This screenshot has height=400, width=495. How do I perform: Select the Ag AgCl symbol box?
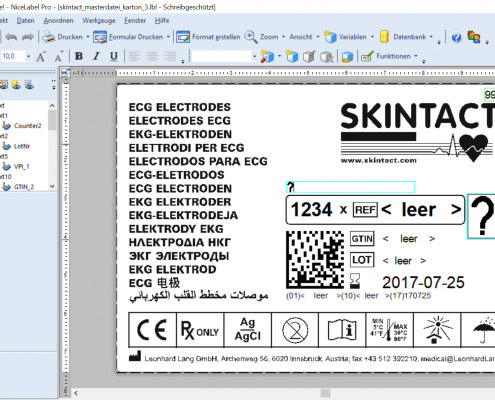point(248,330)
